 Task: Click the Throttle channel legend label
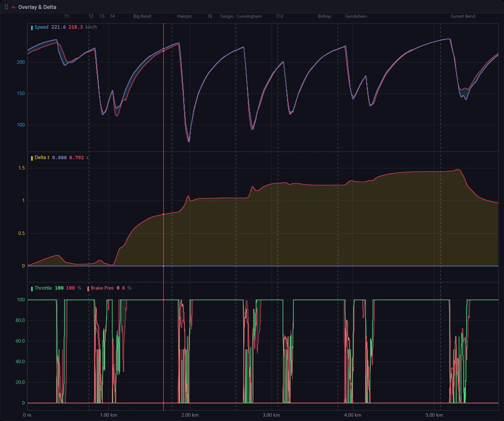point(43,288)
